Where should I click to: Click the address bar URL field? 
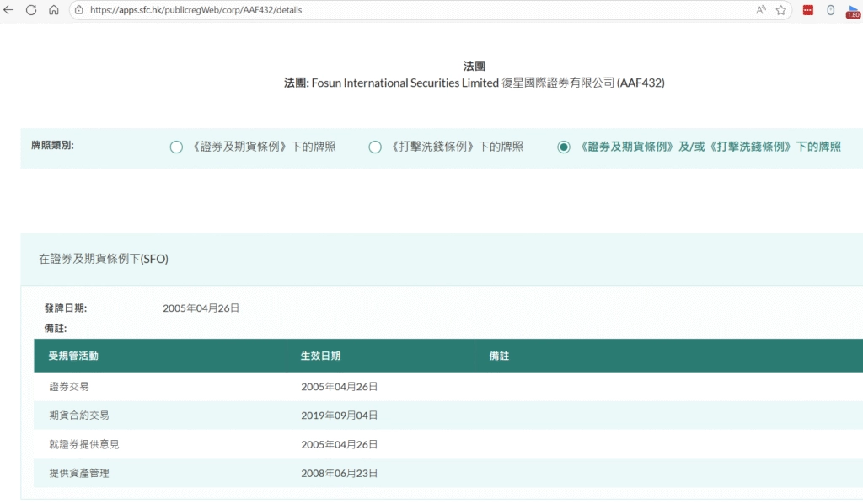[337, 10]
